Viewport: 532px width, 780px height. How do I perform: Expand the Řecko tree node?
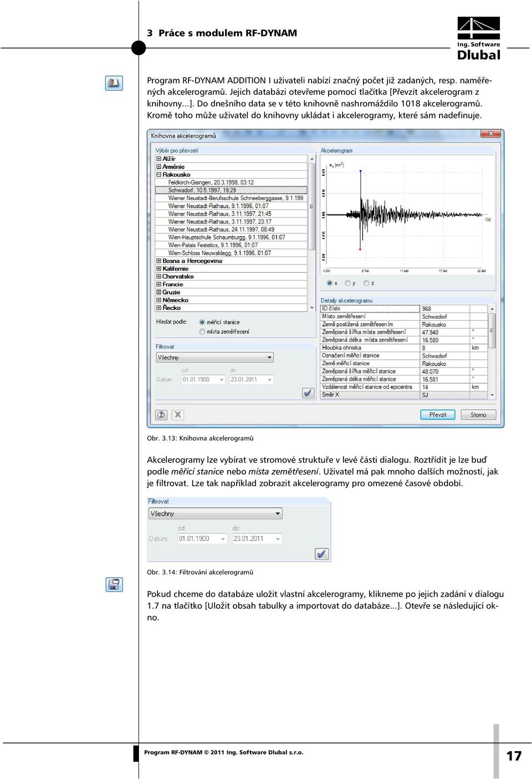tap(159, 308)
